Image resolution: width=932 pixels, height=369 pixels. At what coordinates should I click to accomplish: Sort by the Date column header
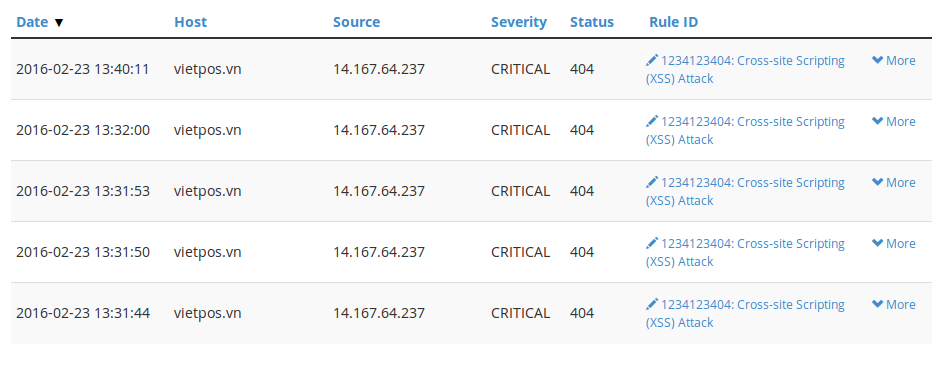point(32,22)
